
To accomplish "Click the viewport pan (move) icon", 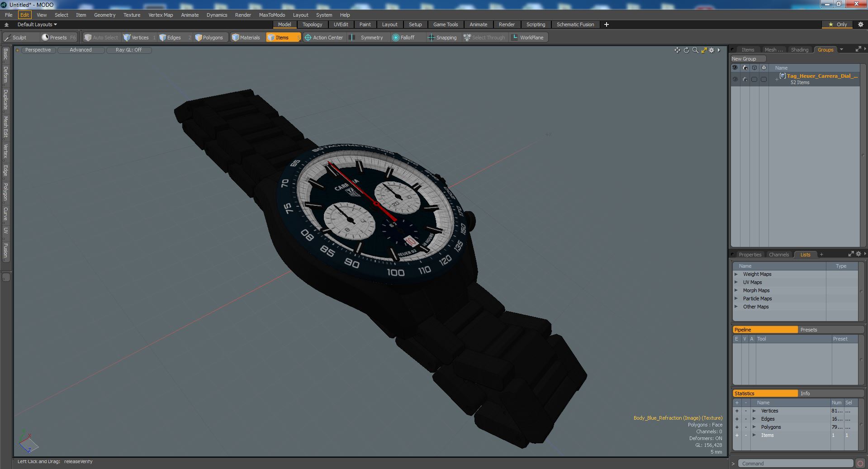I will tap(677, 50).
